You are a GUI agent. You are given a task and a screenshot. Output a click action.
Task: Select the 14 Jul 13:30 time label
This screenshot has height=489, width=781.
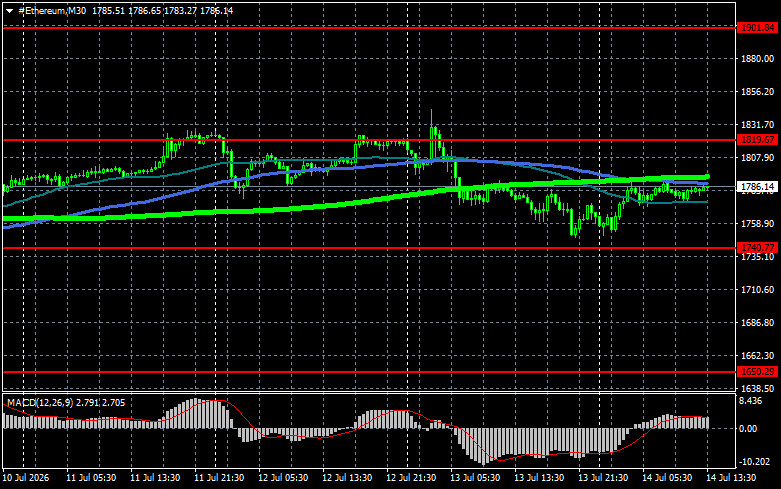tap(731, 478)
